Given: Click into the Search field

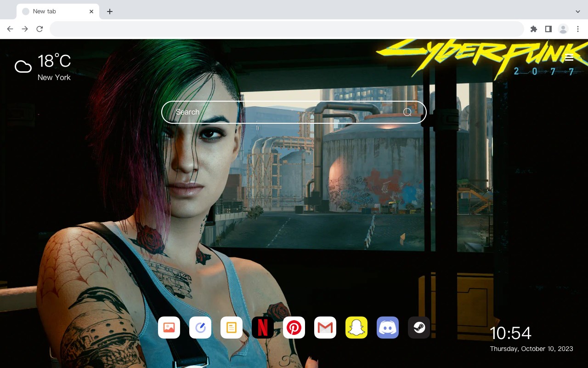Looking at the screenshot, I should point(294,112).
